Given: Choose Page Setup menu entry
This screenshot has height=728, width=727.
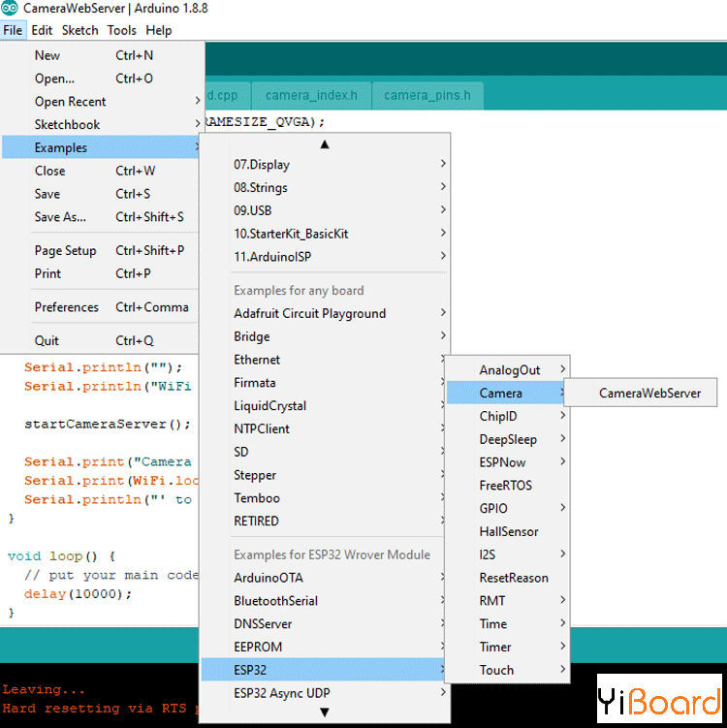Looking at the screenshot, I should click(100, 251).
